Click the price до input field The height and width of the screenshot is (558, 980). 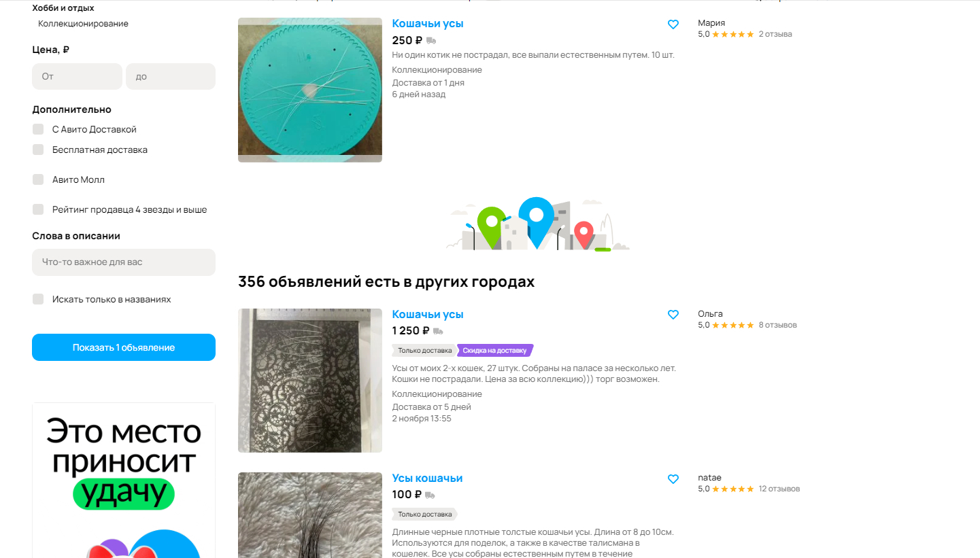coord(171,76)
